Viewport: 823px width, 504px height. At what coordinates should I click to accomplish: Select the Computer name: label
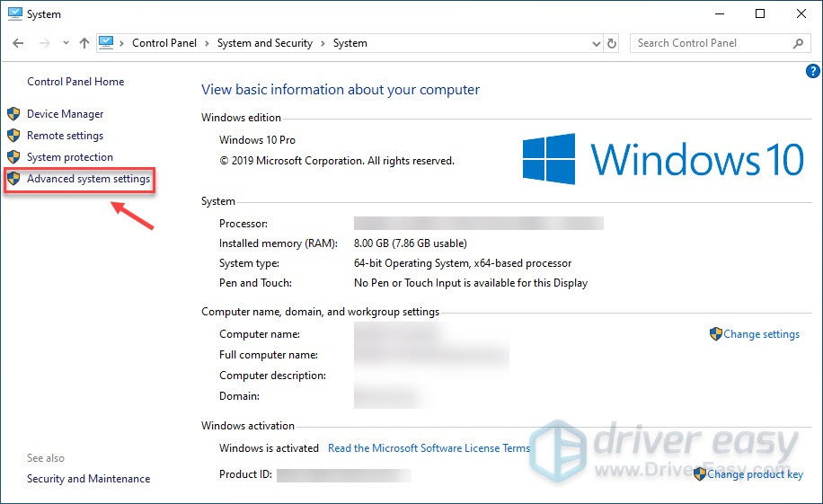point(260,334)
